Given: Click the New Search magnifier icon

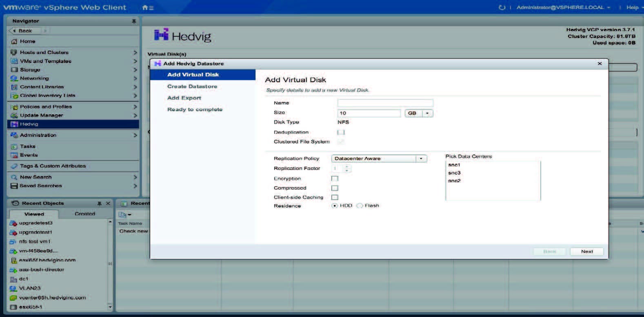Looking at the screenshot, I should [x=14, y=177].
